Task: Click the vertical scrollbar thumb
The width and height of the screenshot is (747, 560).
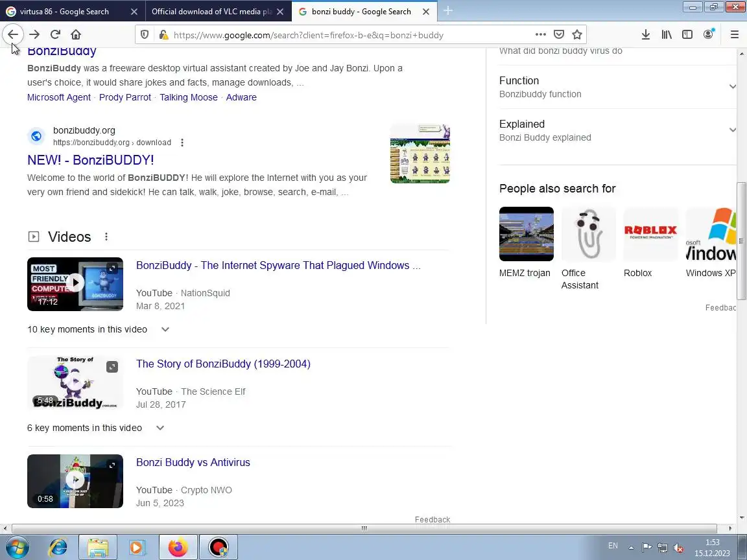Action: point(741,240)
